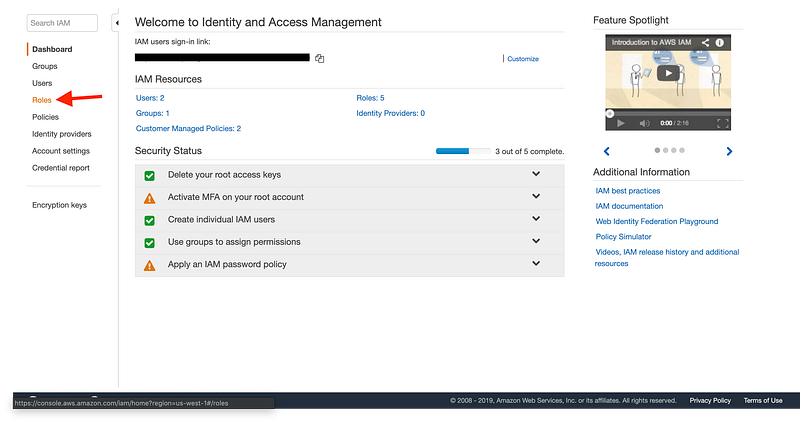This screenshot has height=424, width=800.
Task: Open Roles in the sidebar
Action: point(42,100)
